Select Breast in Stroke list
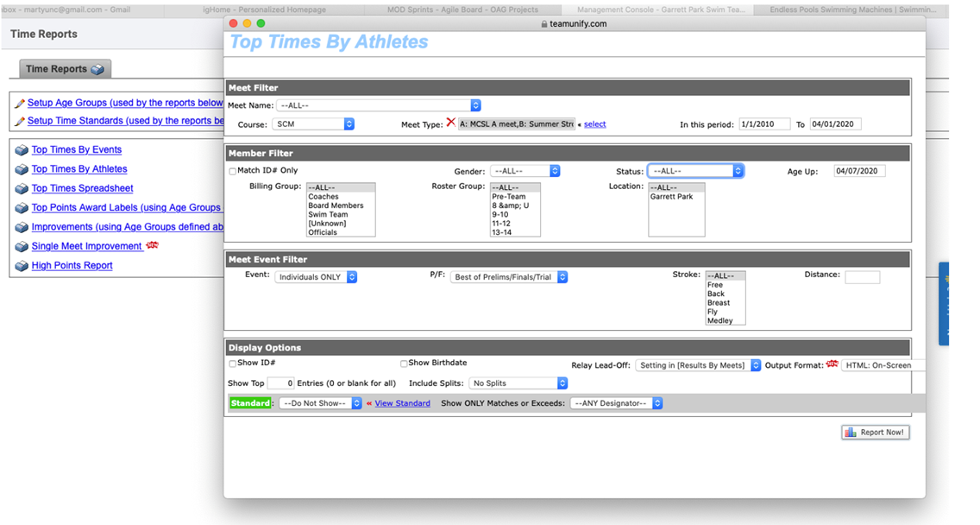 [x=725, y=303]
